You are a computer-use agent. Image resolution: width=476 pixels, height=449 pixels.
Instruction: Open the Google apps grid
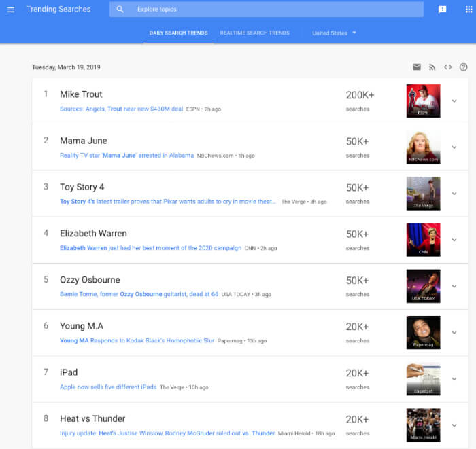coord(469,10)
